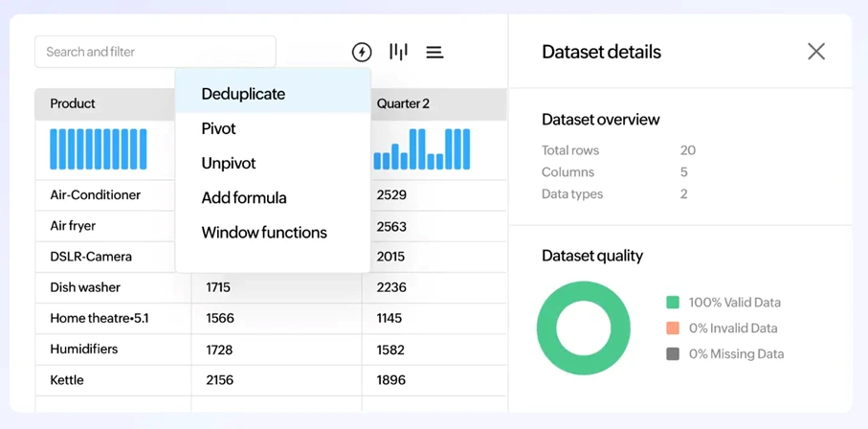Select the Dish washer cell

(113, 287)
